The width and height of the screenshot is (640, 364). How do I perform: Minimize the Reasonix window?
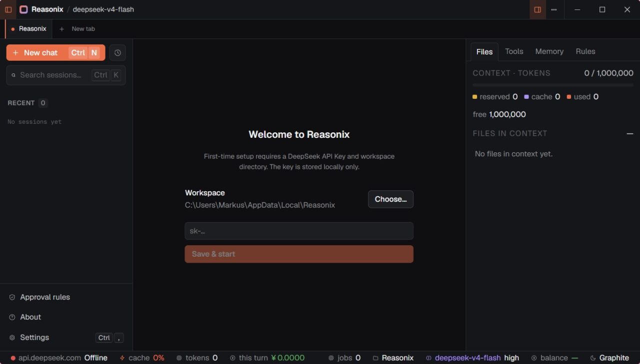coord(577,9)
